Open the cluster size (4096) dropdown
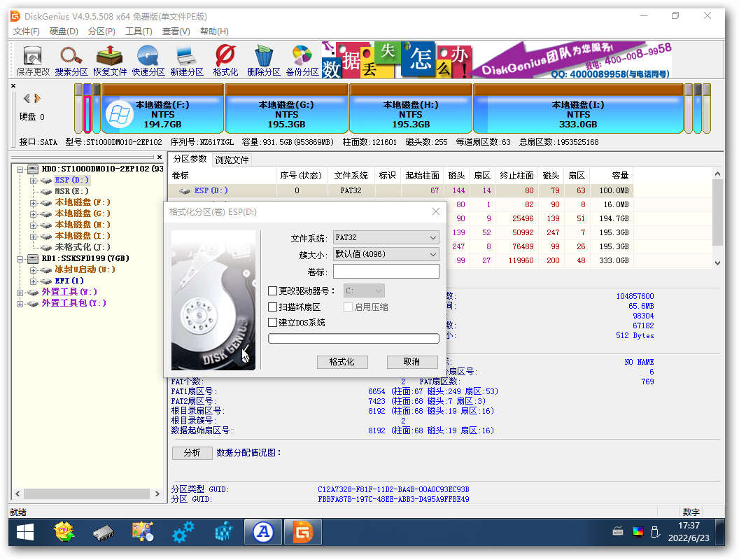The height and width of the screenshot is (560, 739). pos(386,254)
